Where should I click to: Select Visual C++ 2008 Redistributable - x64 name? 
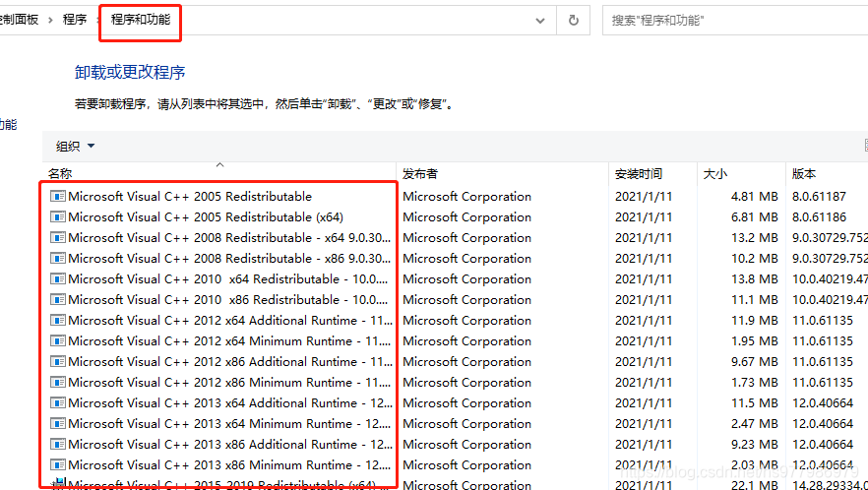[x=229, y=237]
